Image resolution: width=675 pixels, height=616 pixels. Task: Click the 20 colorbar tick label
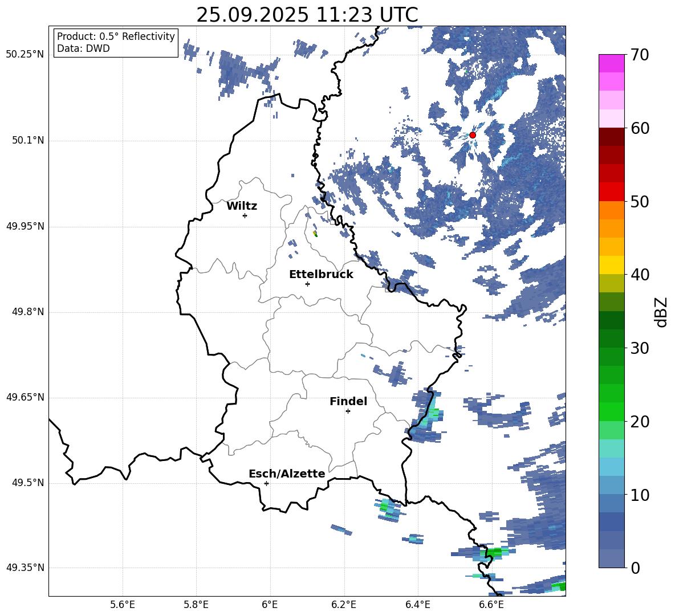pos(639,422)
